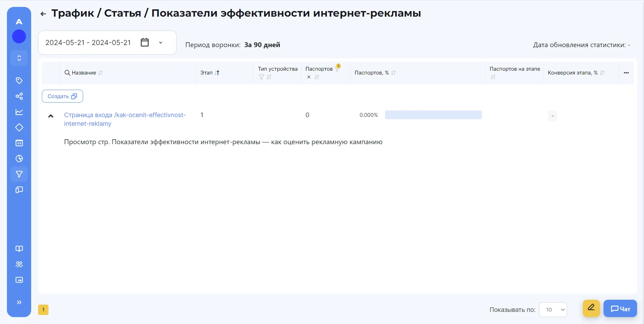Open the Паспортов filter with badge 1
Viewport: 644px width, 324px height.
point(337,68)
